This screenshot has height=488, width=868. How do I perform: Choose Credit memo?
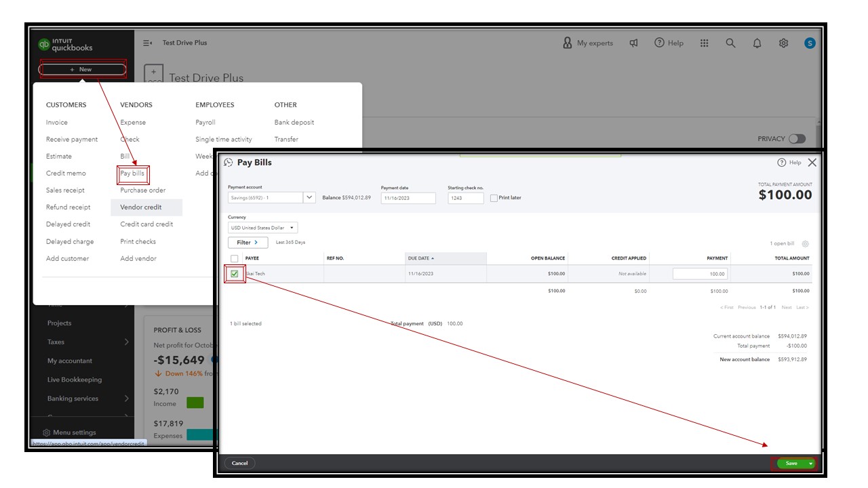(66, 174)
